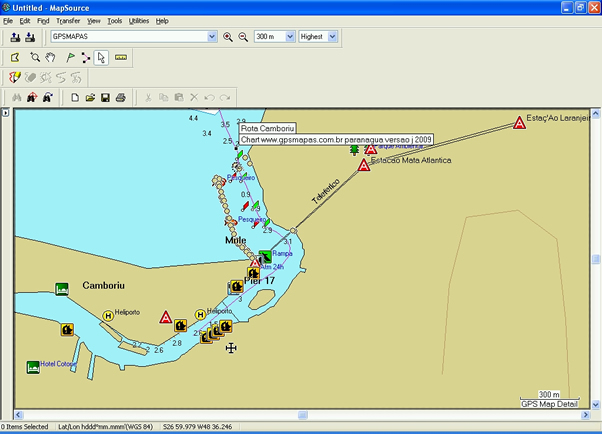Viewport: 602px width, 434px height.
Task: Click the Find Places binoculars icon
Action: 15,97
